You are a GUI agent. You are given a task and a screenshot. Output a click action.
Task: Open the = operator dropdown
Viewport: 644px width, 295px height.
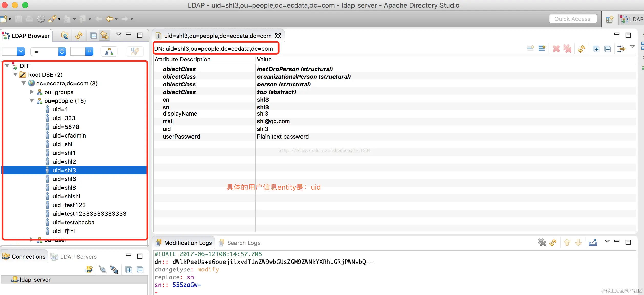pyautogui.click(x=48, y=52)
